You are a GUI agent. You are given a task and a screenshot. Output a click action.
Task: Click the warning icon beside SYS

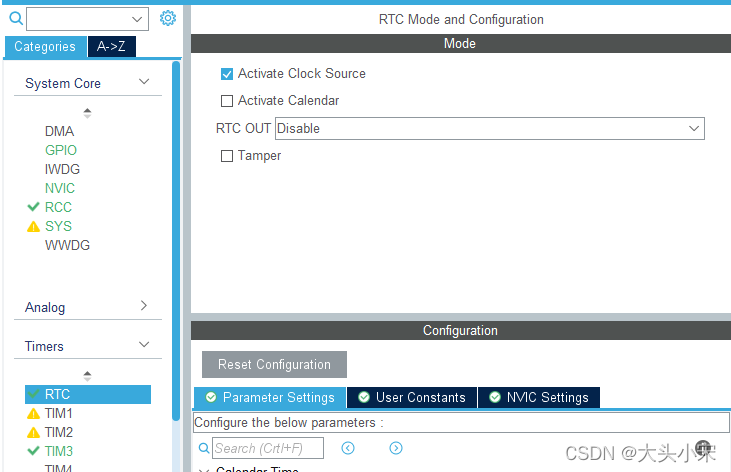[x=33, y=227]
